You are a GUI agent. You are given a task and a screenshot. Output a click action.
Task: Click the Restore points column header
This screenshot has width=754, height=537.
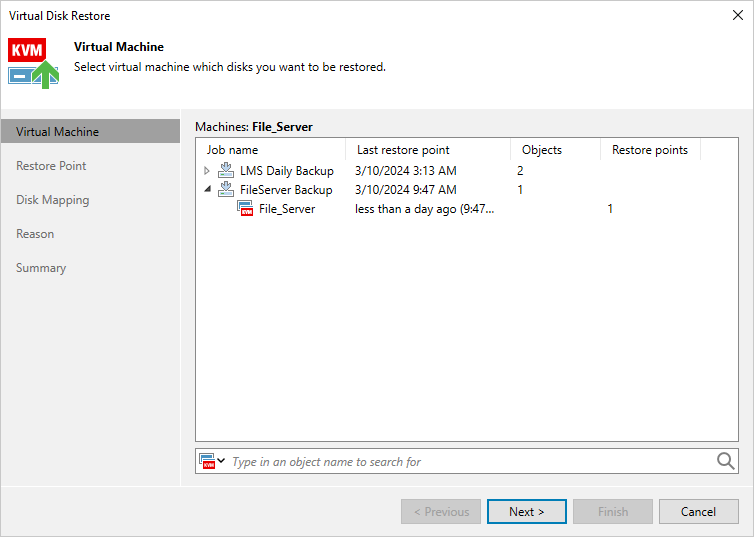tap(650, 150)
